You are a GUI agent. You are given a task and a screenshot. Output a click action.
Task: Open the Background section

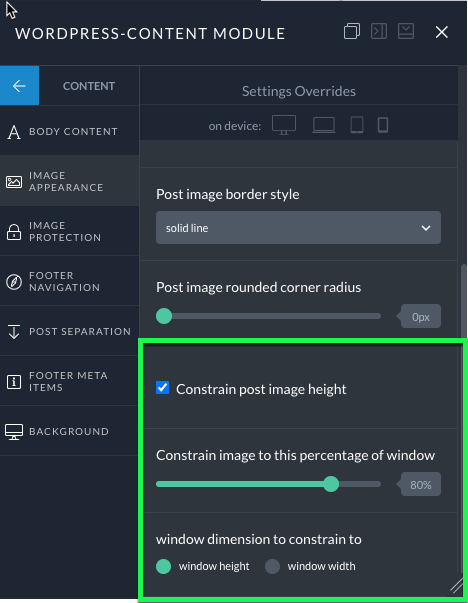click(69, 431)
